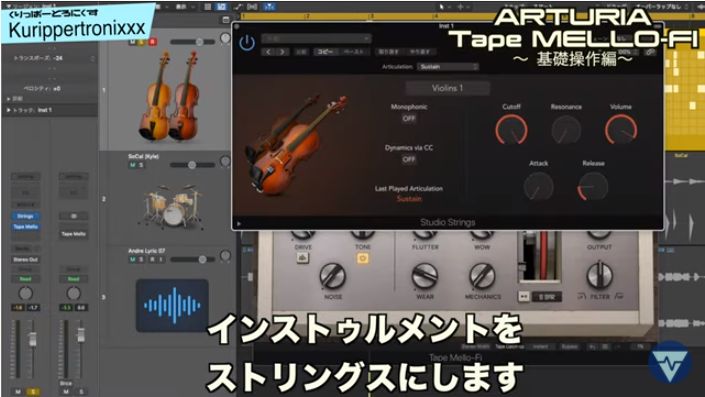Toggle the yellow TONE button on Tape Mello-Fi

[x=362, y=259]
